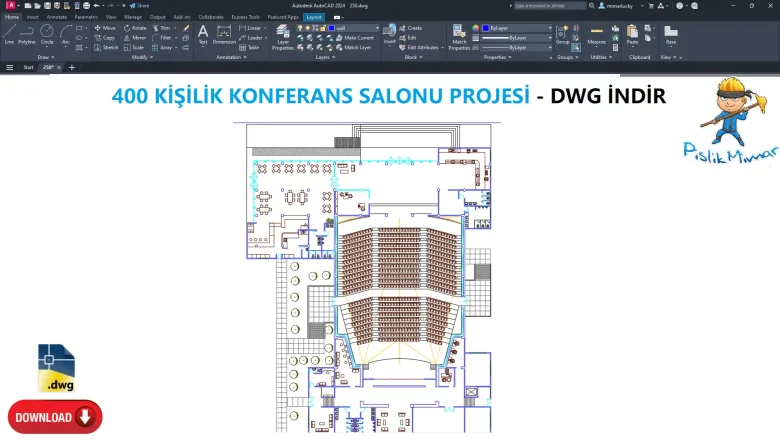The height and width of the screenshot is (439, 780).
Task: Click the Group tool
Action: 563,34
